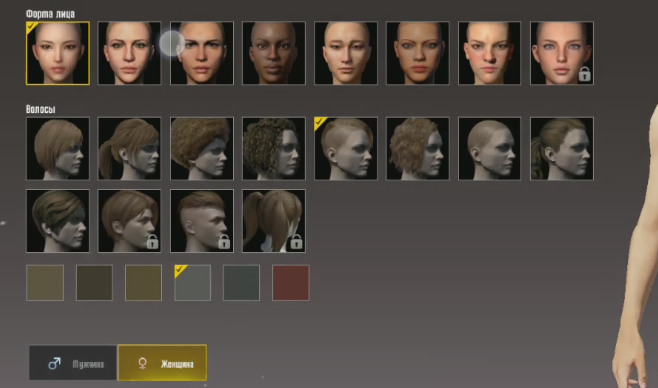Image resolution: width=658 pixels, height=388 pixels.
Task: Pick the red hair color swatch
Action: point(291,283)
